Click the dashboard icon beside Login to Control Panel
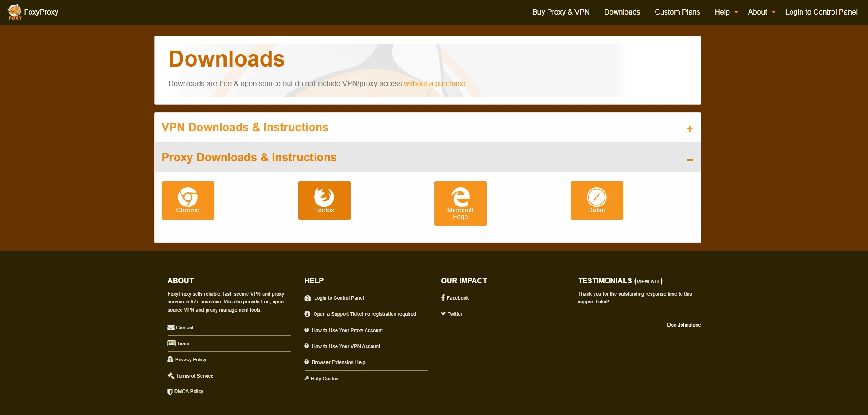The image size is (868, 415). (x=308, y=298)
